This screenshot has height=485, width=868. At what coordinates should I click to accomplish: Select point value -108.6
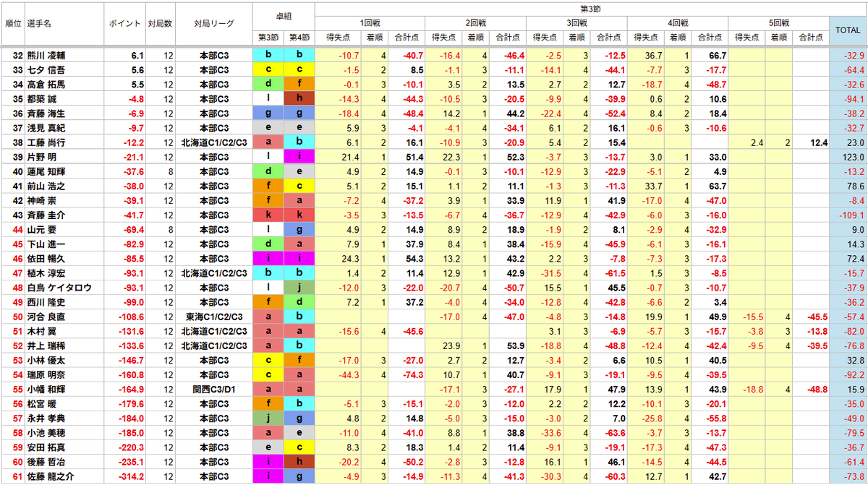(x=132, y=317)
